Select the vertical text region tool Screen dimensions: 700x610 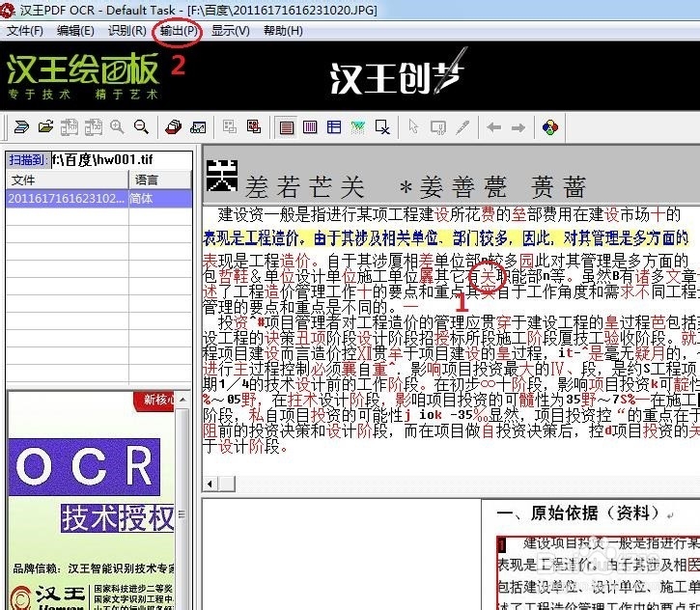(x=310, y=127)
